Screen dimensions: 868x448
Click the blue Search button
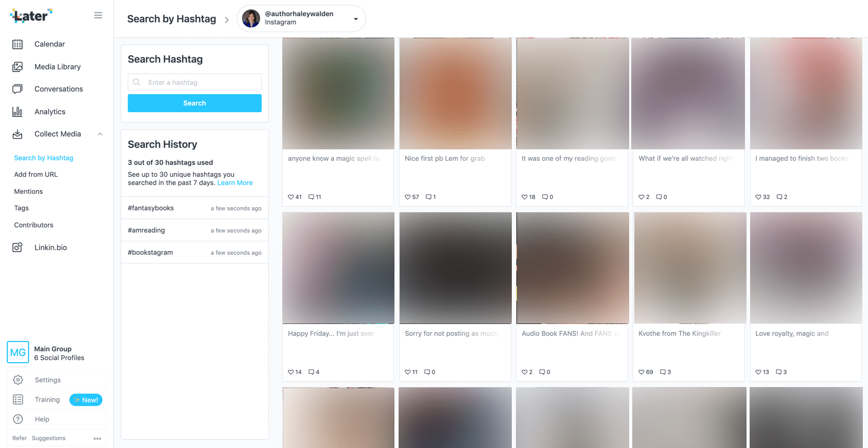pyautogui.click(x=194, y=103)
